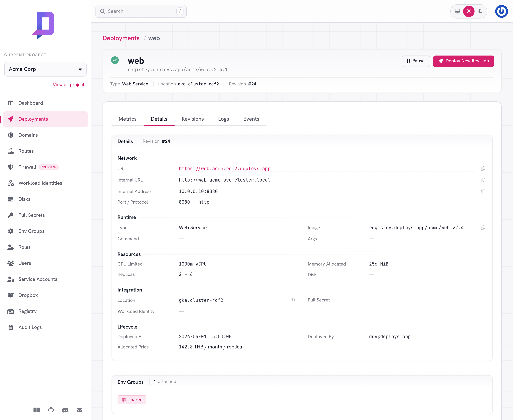Click the mail envelope icon in footer

point(79,410)
